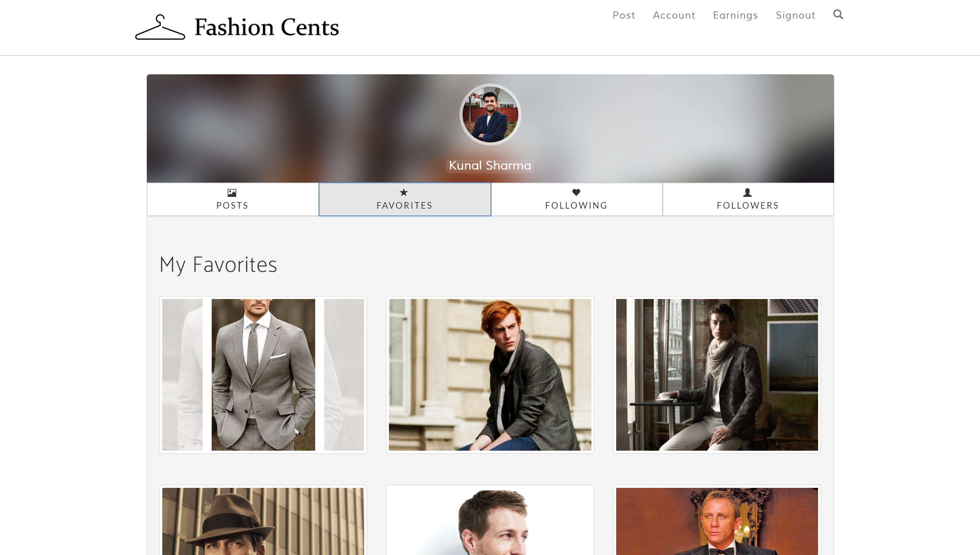Click the picture icon on Posts tab
Viewport: 980px width, 555px height.
(x=232, y=193)
